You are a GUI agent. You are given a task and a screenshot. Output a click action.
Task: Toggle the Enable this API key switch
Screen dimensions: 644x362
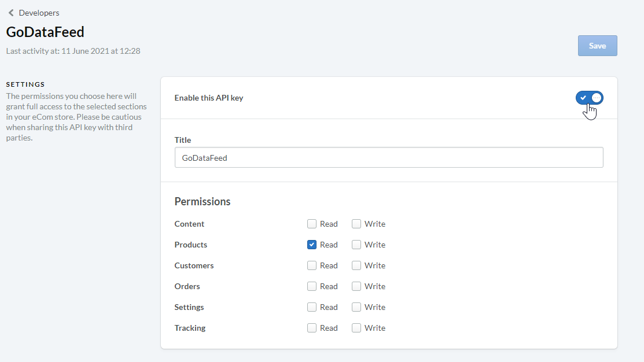[590, 98]
